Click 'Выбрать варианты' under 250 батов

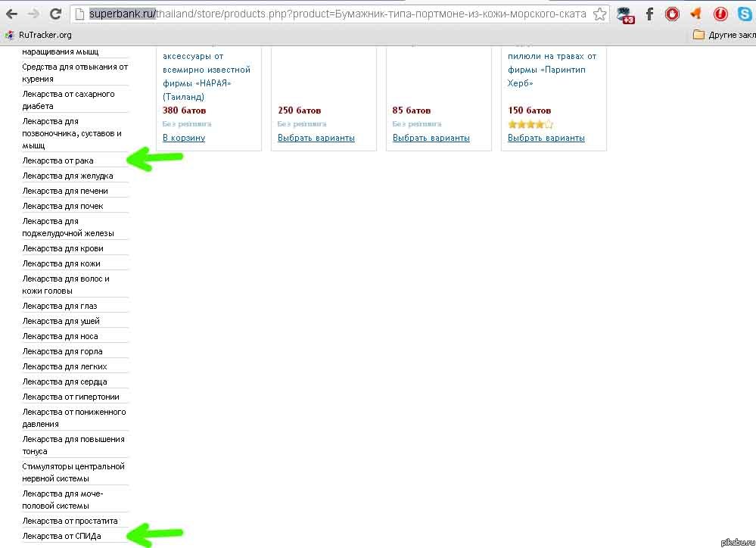coord(316,138)
